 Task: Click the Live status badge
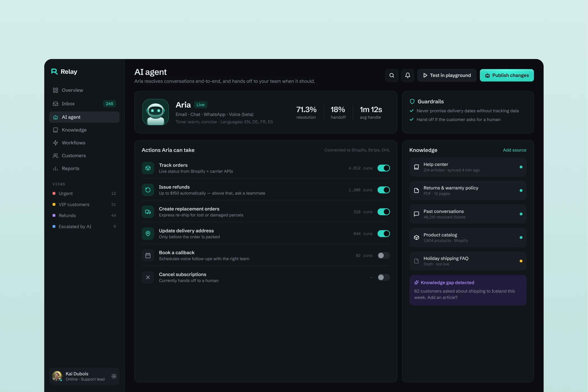201,105
